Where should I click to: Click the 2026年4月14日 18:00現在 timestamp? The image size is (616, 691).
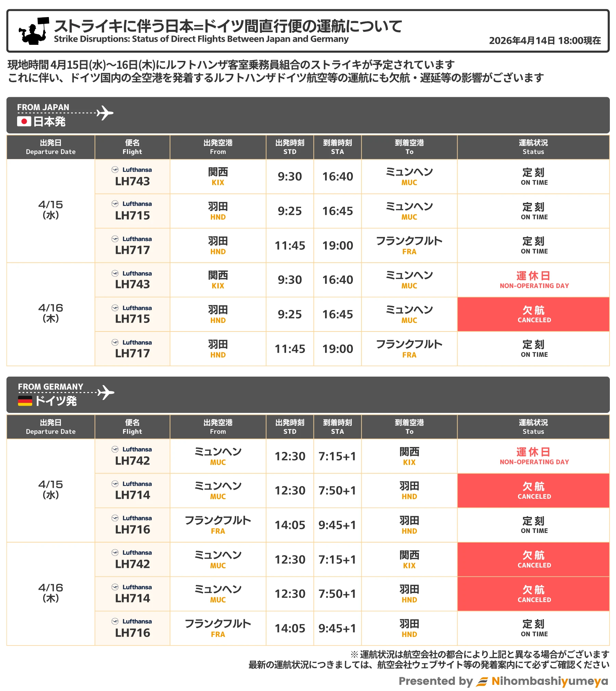[x=544, y=41]
